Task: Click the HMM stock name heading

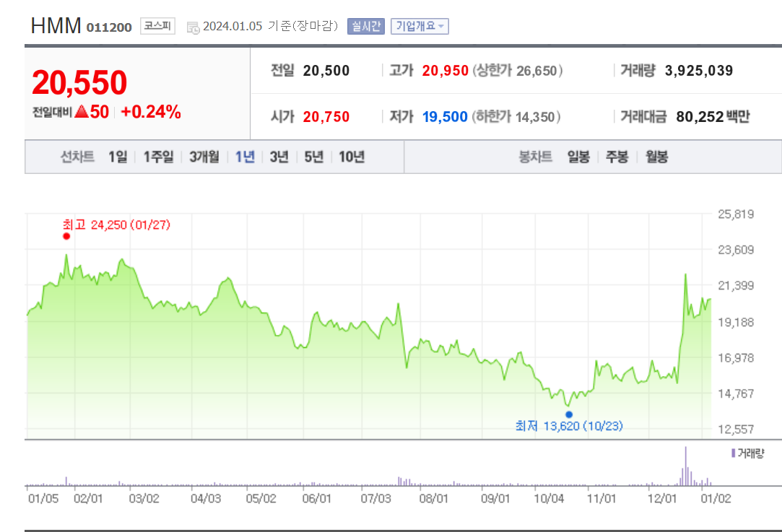Action: 56,25
